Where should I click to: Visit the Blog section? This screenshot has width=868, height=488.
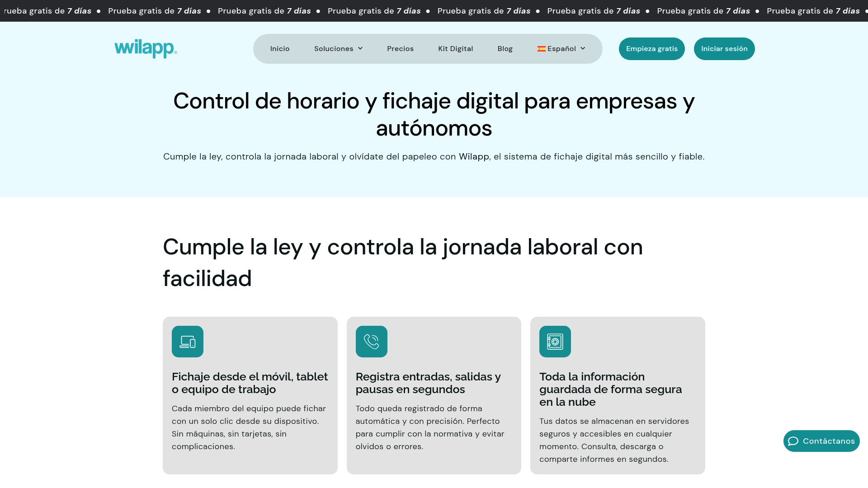point(505,49)
